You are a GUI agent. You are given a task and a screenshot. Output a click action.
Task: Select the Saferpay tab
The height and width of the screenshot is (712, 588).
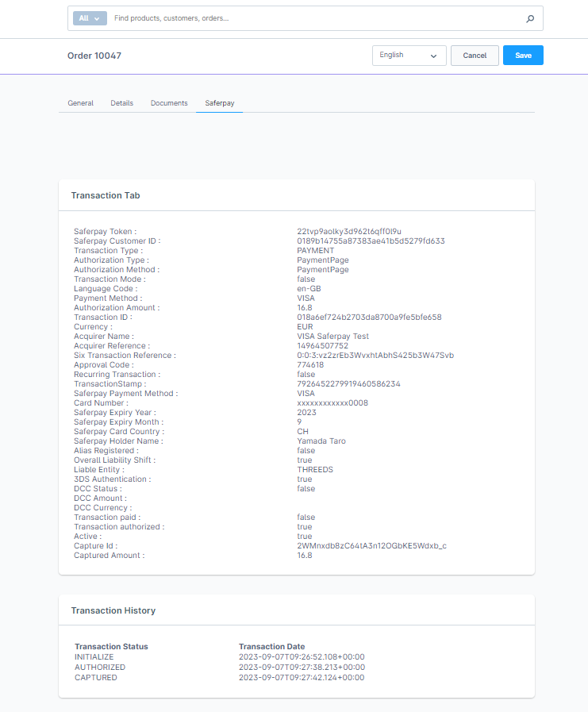tap(219, 103)
